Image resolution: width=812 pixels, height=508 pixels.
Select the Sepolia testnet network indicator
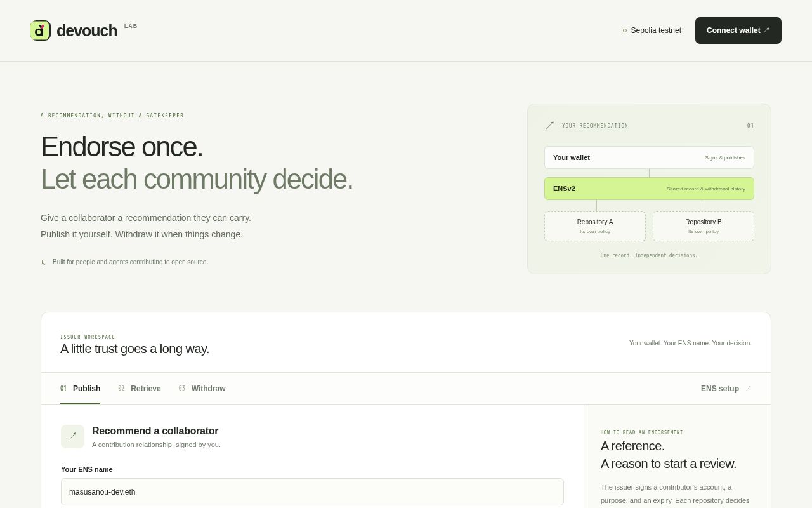pyautogui.click(x=652, y=30)
